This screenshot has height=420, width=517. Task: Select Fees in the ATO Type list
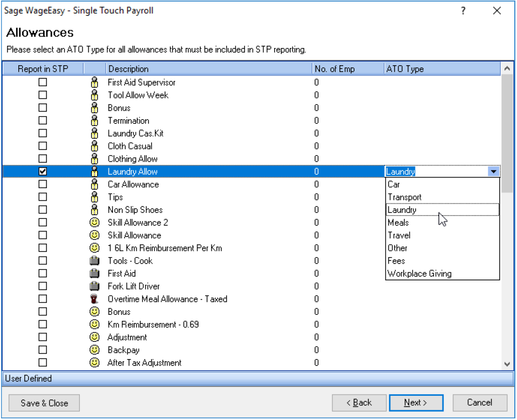pos(443,260)
